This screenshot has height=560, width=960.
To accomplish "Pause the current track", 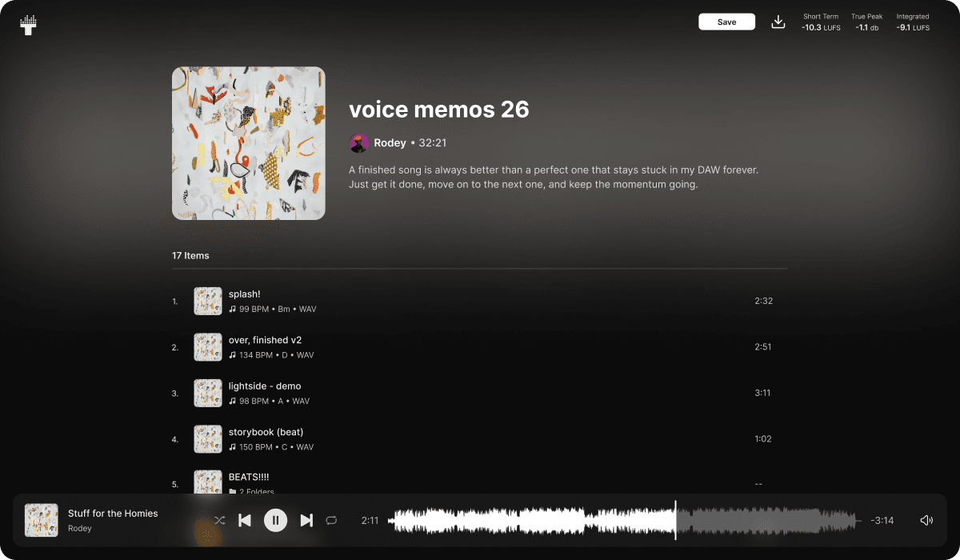I will coord(275,520).
